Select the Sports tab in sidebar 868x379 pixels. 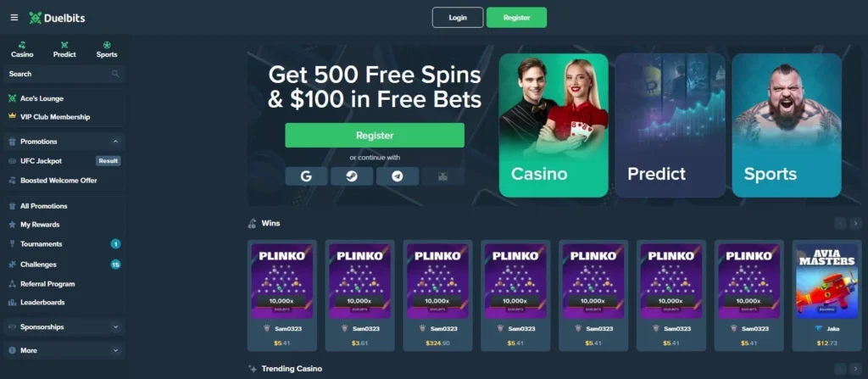pyautogui.click(x=107, y=49)
